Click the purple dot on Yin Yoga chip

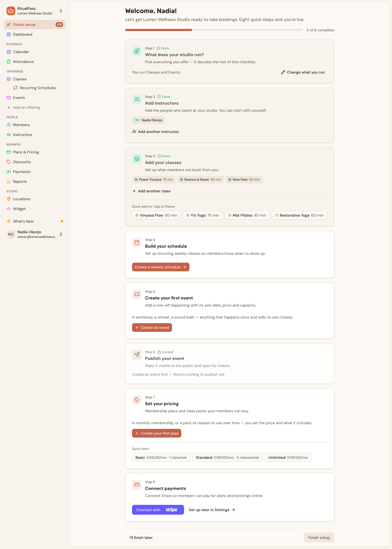(x=188, y=215)
